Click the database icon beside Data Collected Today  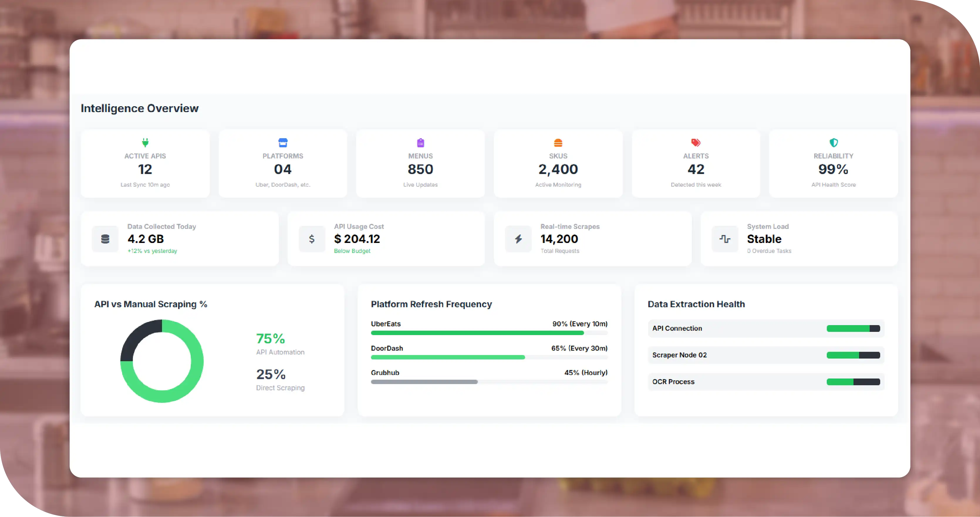tap(105, 239)
